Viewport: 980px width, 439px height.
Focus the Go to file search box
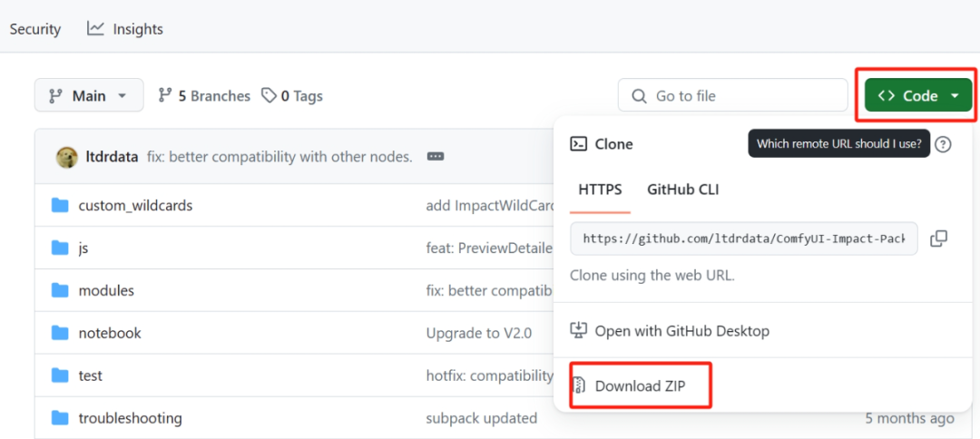[734, 95]
